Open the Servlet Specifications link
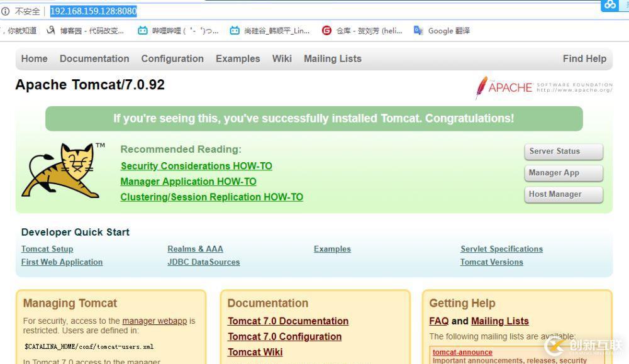The image size is (629, 364). click(501, 249)
